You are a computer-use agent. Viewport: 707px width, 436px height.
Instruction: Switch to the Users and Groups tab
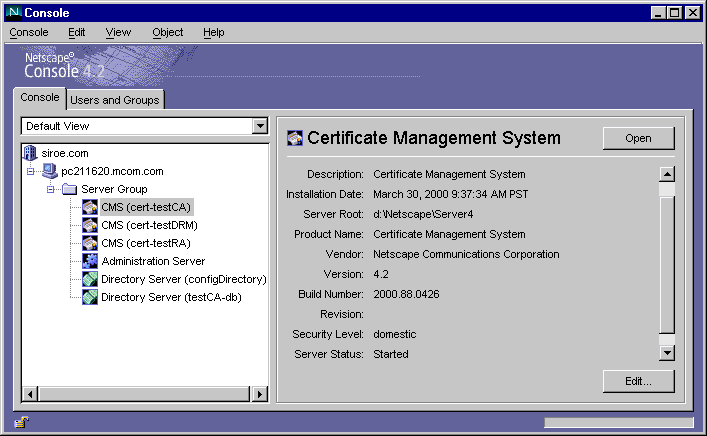point(115,100)
